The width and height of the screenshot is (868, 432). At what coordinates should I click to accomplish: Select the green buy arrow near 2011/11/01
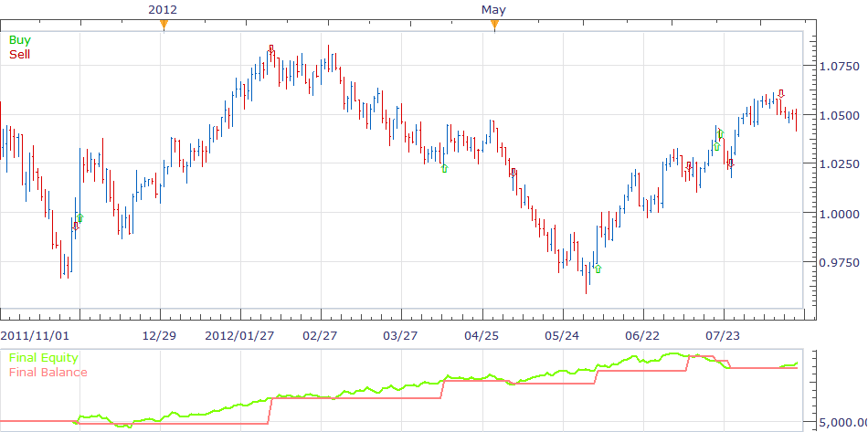(79, 218)
